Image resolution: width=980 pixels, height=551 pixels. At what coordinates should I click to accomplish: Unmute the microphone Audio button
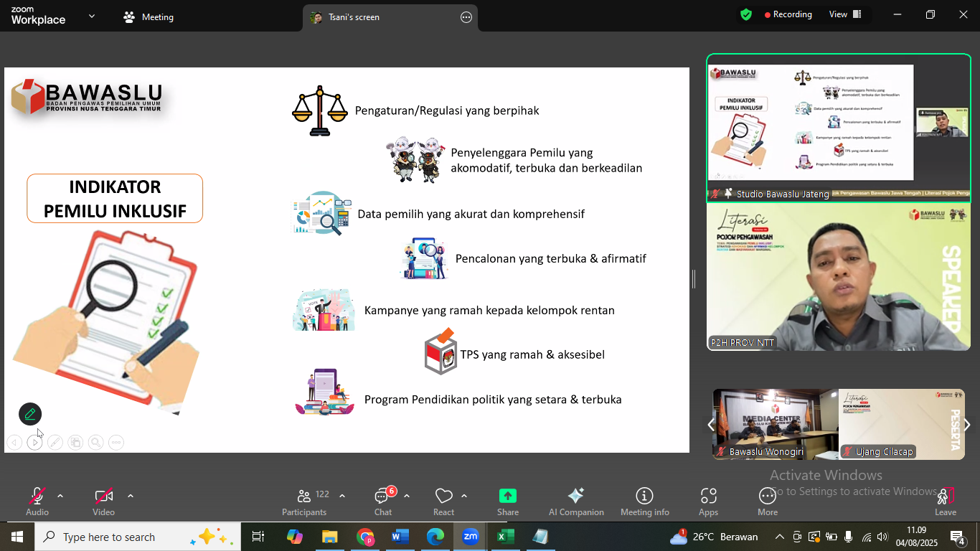click(37, 501)
